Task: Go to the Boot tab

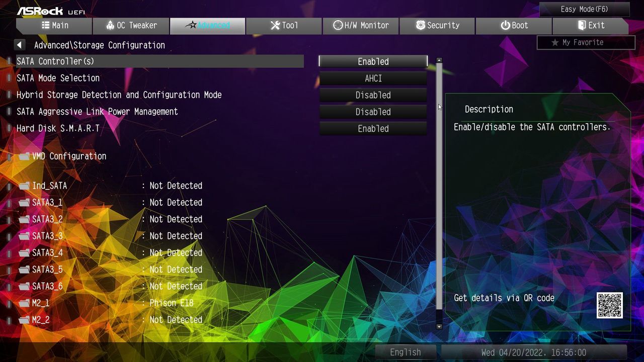Action: (x=514, y=26)
